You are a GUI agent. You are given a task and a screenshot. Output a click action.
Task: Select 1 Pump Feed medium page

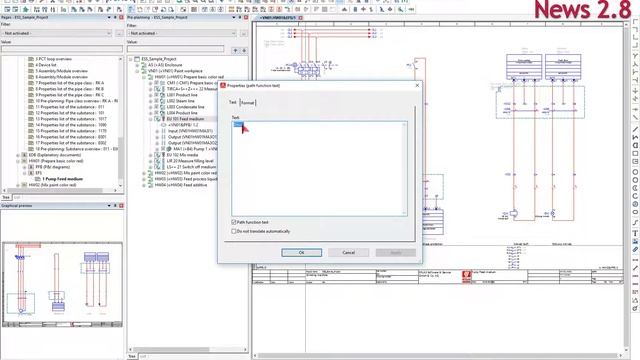tap(62, 179)
